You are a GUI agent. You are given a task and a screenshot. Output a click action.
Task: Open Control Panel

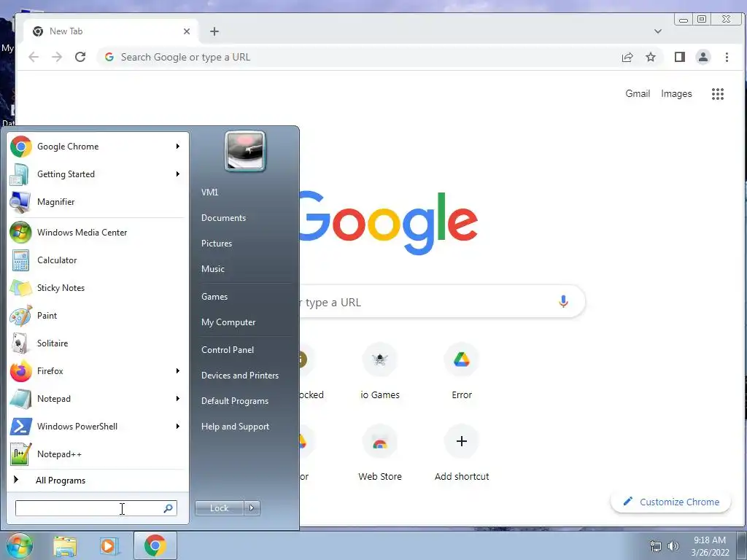(x=228, y=350)
